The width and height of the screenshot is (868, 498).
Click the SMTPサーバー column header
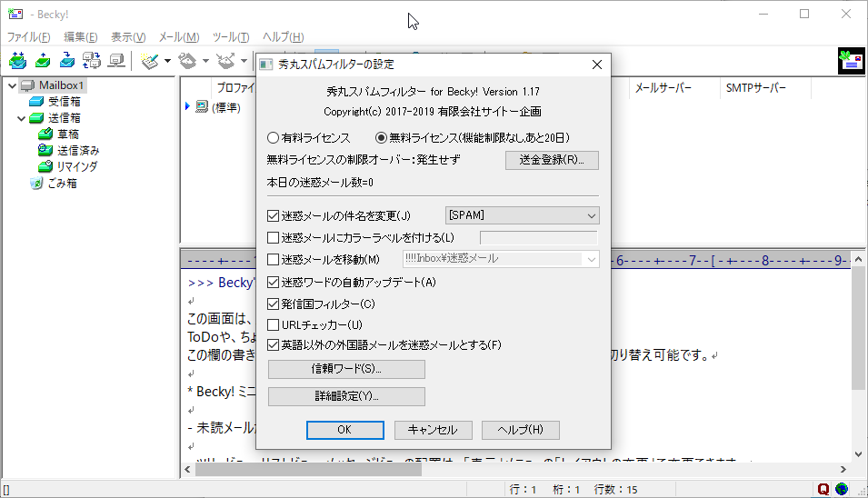(765, 88)
